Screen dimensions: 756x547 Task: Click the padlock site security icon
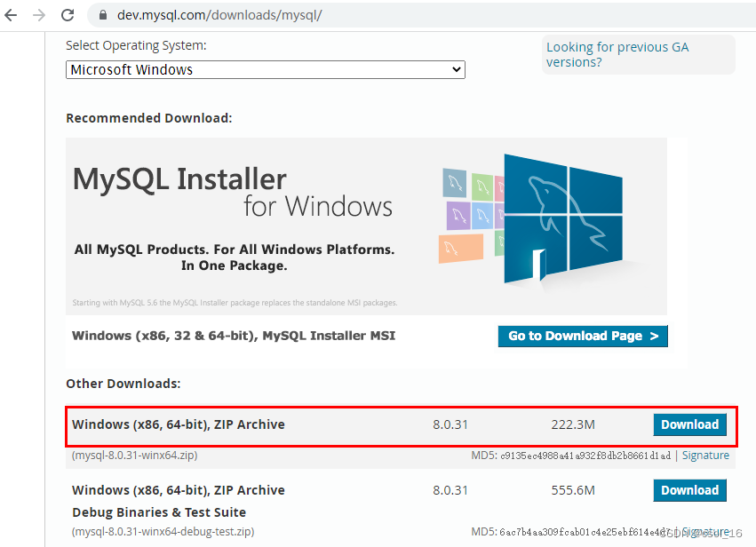pyautogui.click(x=103, y=15)
